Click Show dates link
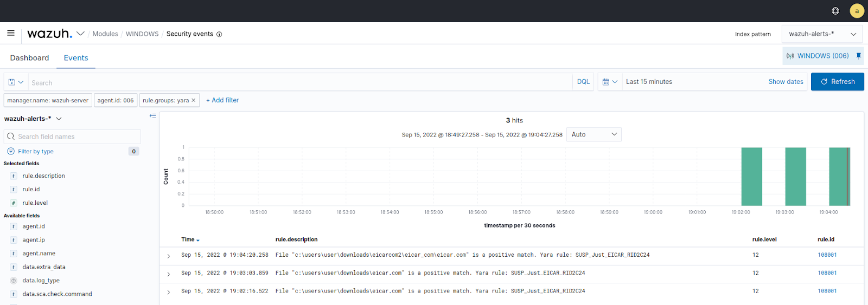 click(x=786, y=82)
